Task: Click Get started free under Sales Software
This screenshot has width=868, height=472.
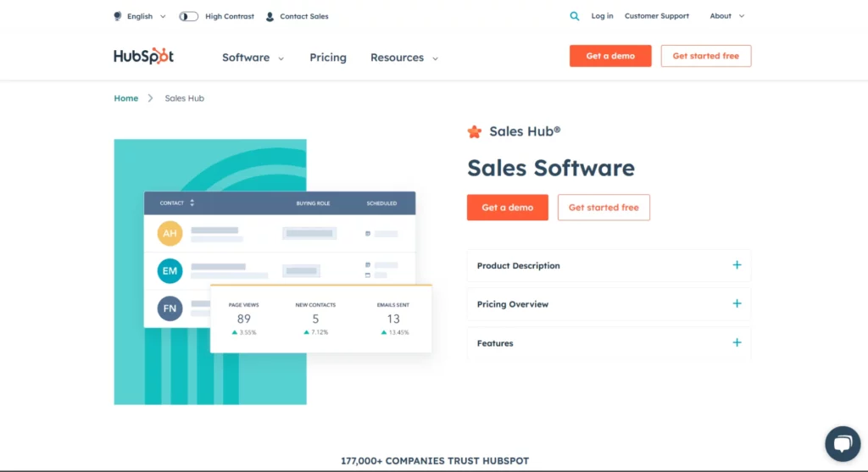Action: 604,208
